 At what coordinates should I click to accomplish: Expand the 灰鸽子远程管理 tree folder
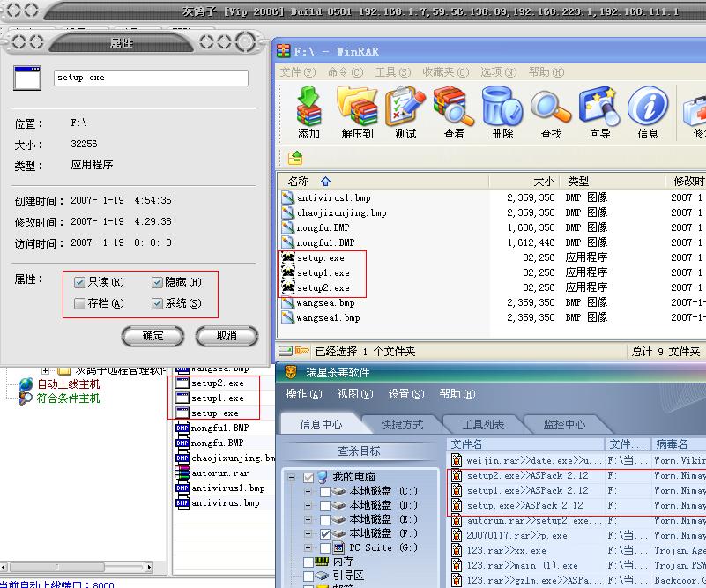pos(46,371)
